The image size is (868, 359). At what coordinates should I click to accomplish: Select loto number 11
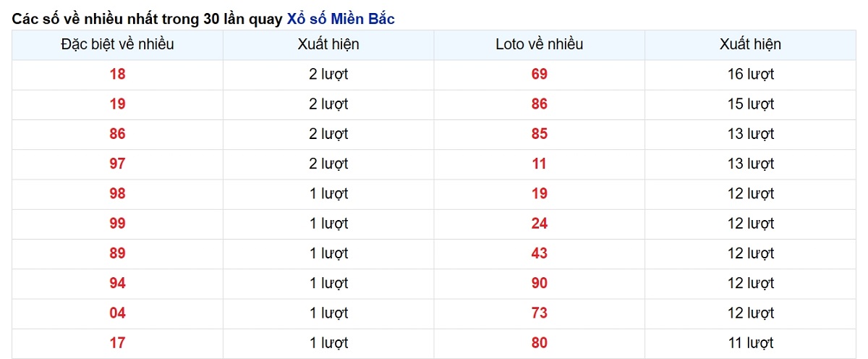(x=540, y=164)
